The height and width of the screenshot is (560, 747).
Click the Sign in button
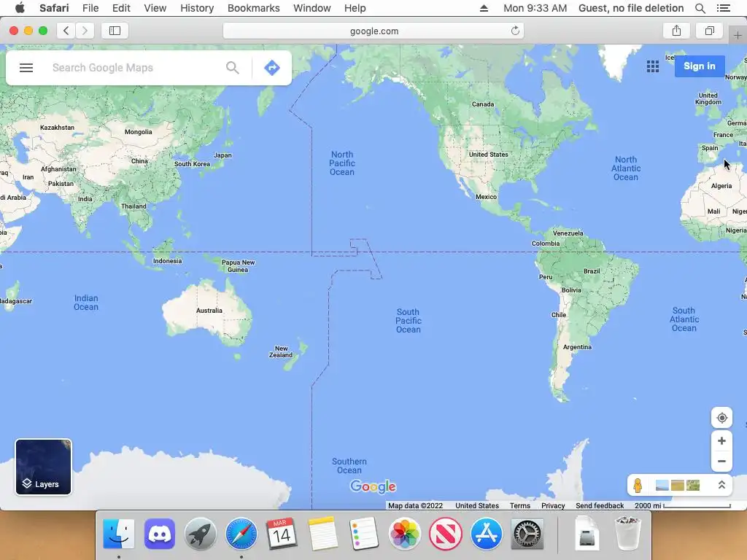(700, 66)
